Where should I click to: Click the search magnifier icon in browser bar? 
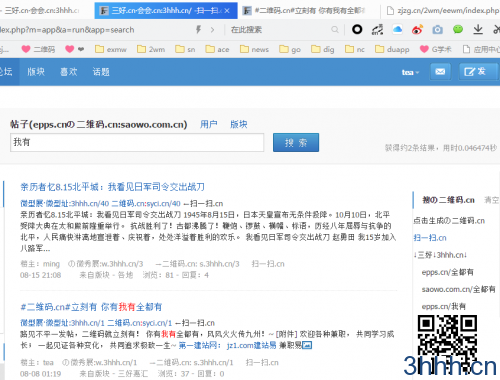pyautogui.click(x=335, y=30)
